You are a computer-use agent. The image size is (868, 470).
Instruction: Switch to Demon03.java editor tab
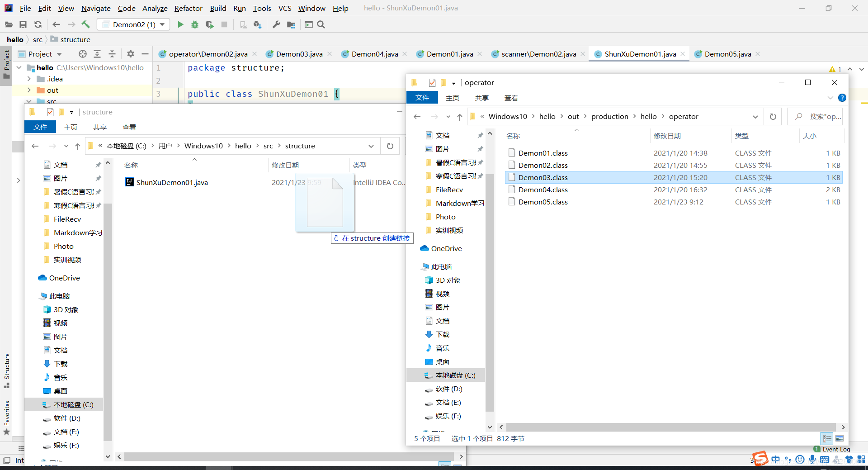[299, 54]
